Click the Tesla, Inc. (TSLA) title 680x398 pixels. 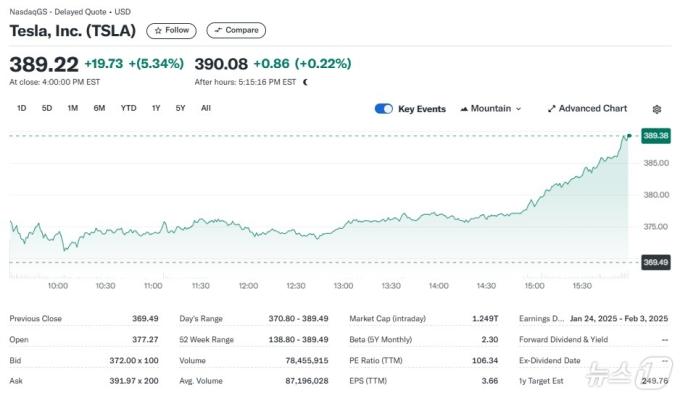point(73,31)
